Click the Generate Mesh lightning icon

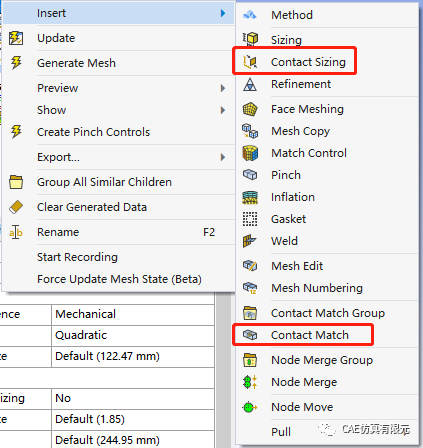(x=16, y=63)
